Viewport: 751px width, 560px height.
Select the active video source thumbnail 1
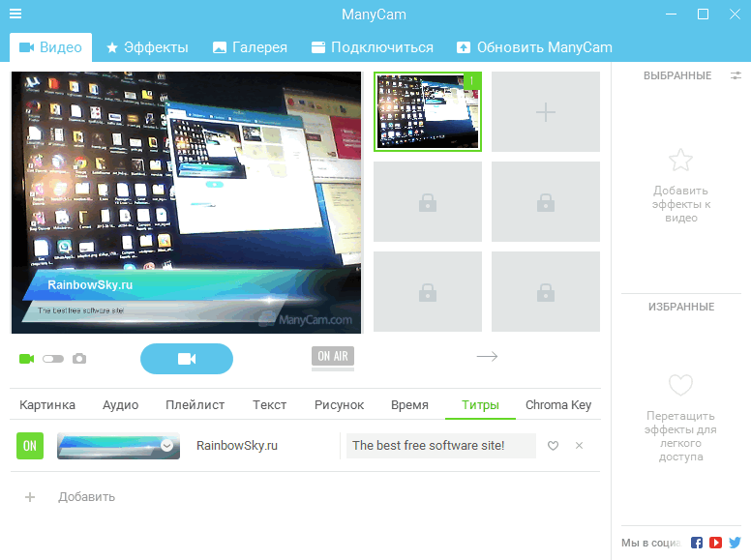pos(428,111)
